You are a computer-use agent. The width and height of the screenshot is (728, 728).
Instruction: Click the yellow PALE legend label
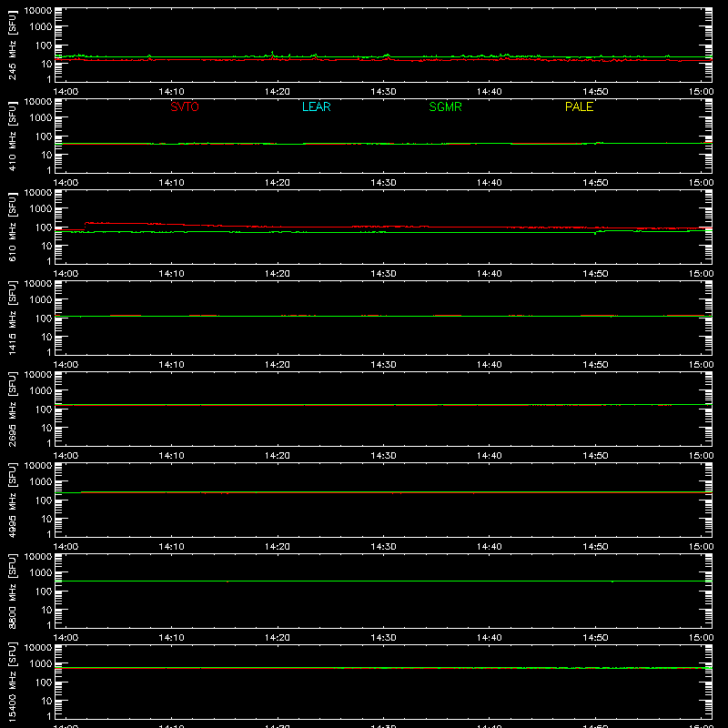click(x=579, y=106)
